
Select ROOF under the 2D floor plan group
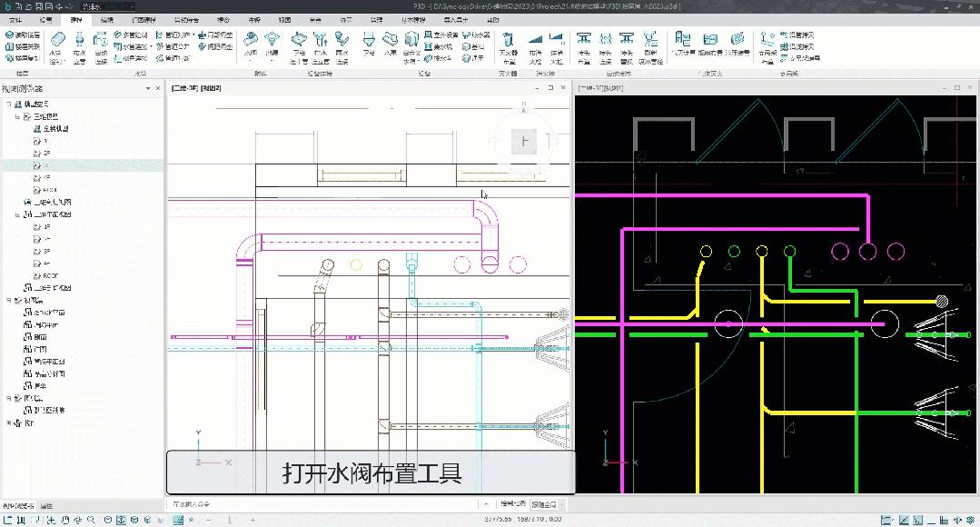click(x=51, y=275)
